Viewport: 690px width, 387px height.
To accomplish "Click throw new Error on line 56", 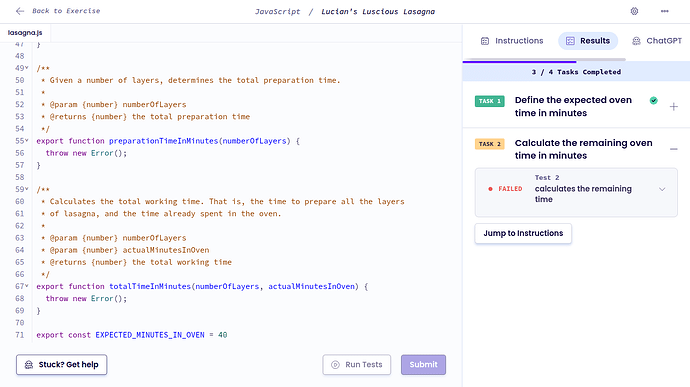I will point(86,153).
